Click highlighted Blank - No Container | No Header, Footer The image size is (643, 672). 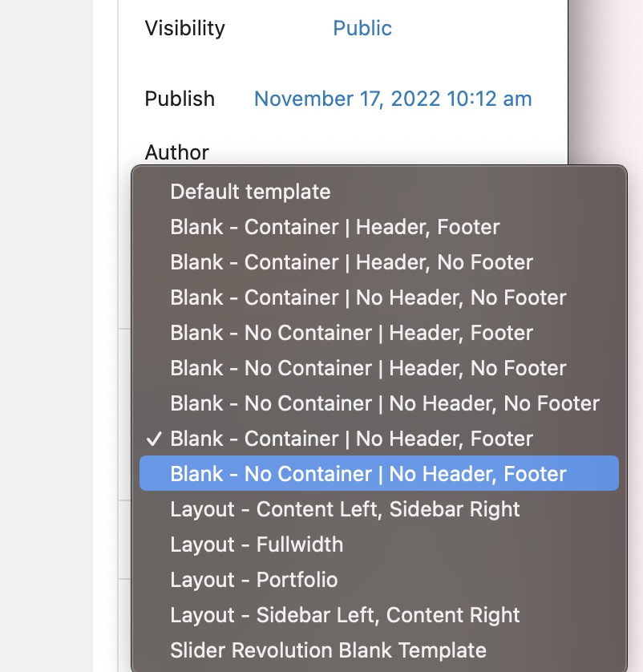click(x=368, y=474)
